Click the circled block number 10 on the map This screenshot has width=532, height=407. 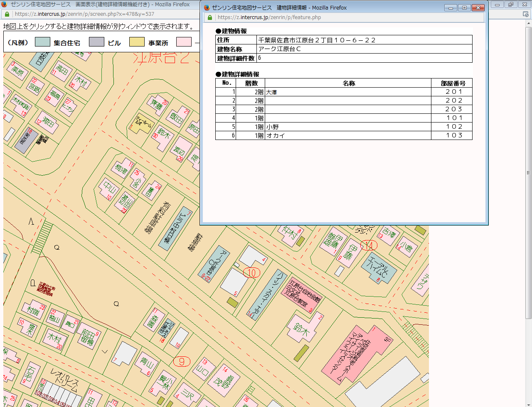coord(251,273)
